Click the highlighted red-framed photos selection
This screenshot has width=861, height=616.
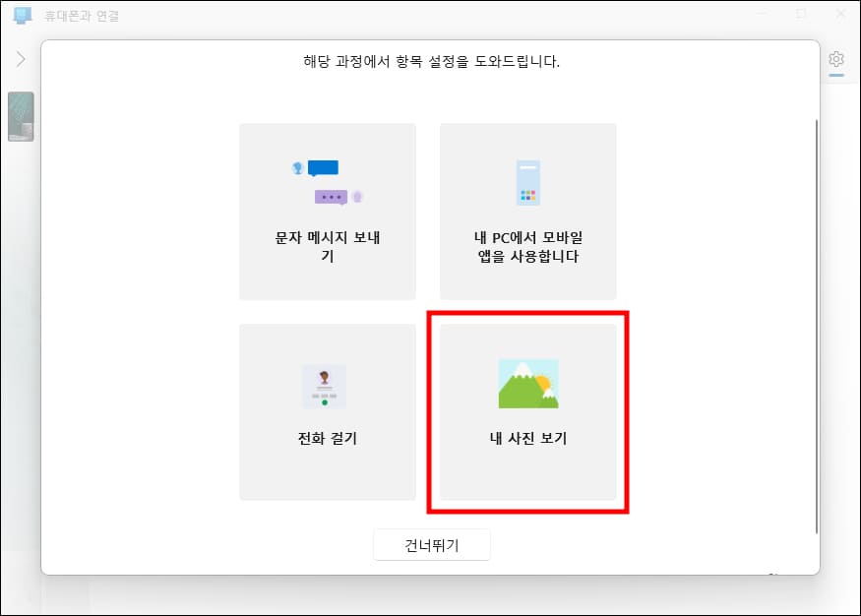coord(527,413)
